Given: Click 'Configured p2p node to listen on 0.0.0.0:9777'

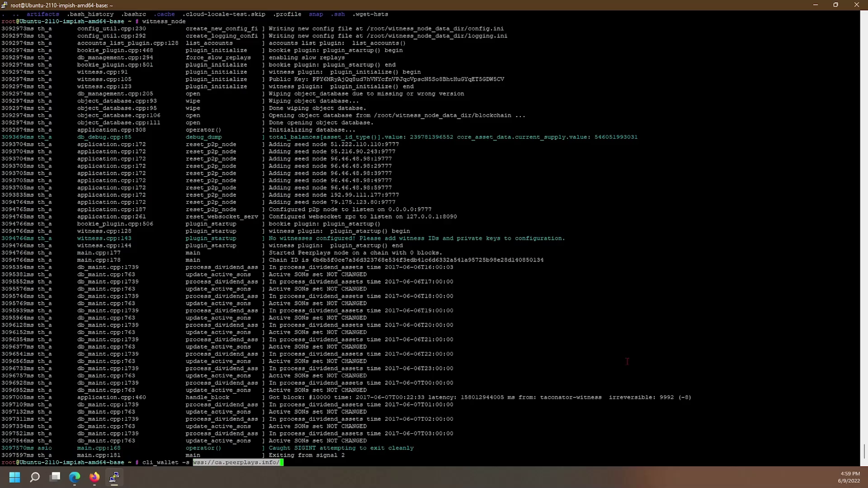Looking at the screenshot, I should click(350, 209).
